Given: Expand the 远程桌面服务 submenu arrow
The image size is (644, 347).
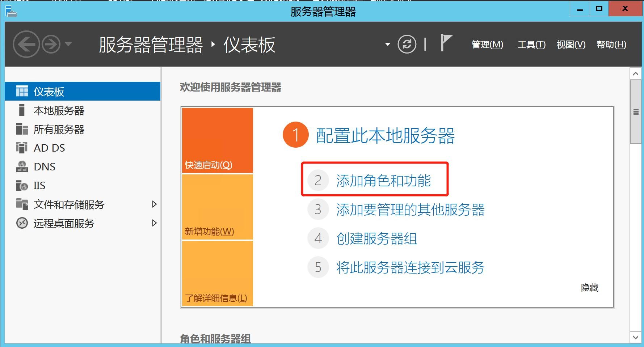Looking at the screenshot, I should pos(154,223).
